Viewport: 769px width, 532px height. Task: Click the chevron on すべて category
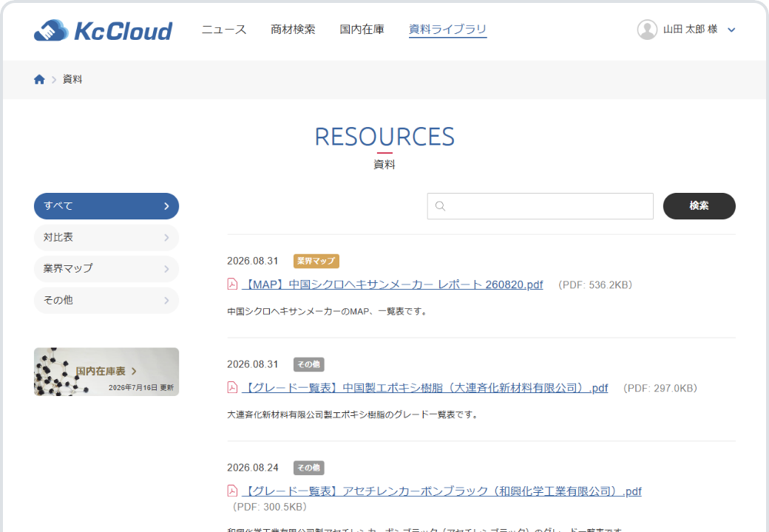[167, 206]
